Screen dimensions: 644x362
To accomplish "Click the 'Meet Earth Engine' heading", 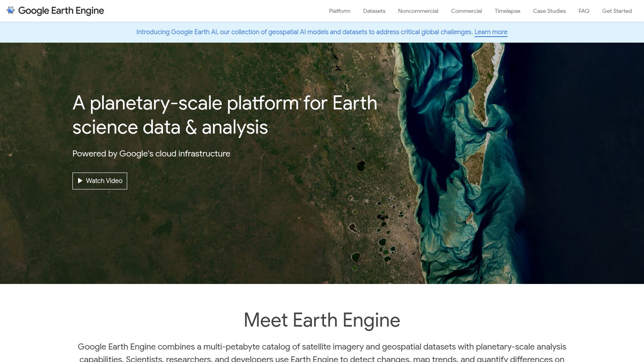I will 322,320.
